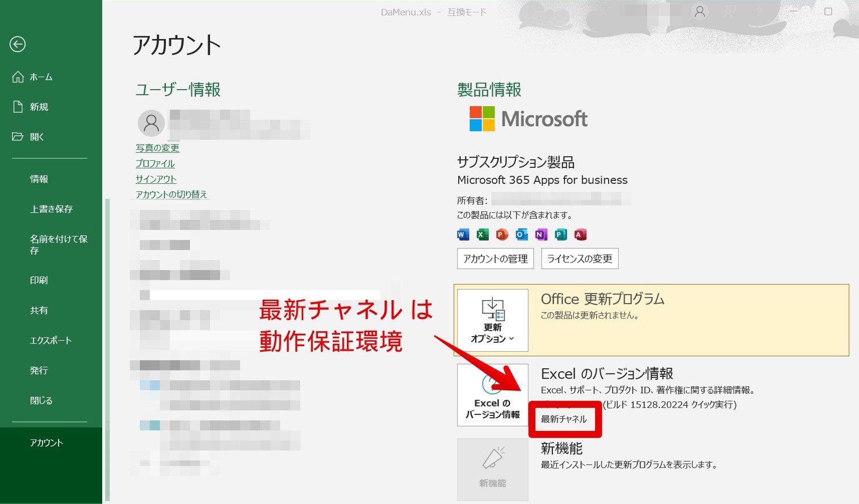Image resolution: width=859 pixels, height=504 pixels.
Task: Go back using the circled arrow icon
Action: (x=18, y=44)
